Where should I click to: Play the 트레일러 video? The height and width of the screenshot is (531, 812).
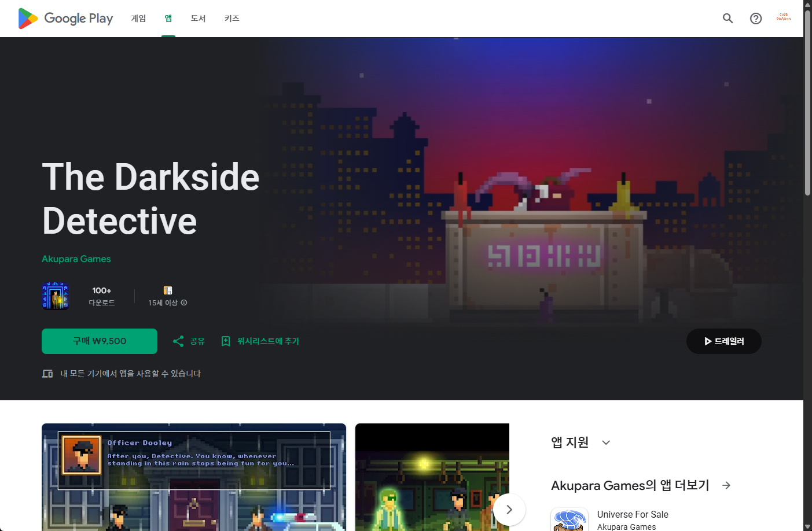pyautogui.click(x=724, y=341)
